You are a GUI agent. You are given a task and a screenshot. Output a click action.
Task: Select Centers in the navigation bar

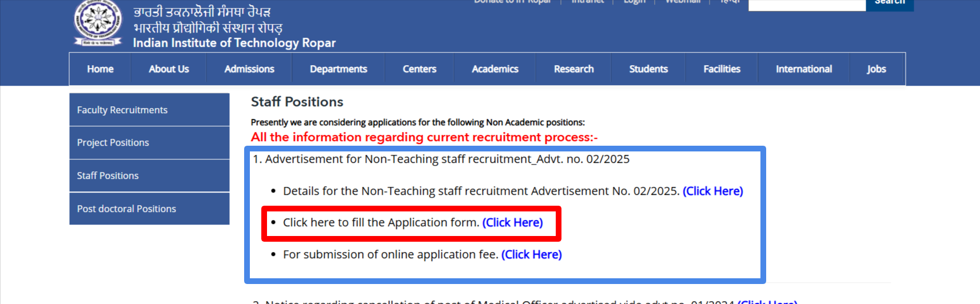click(x=419, y=69)
